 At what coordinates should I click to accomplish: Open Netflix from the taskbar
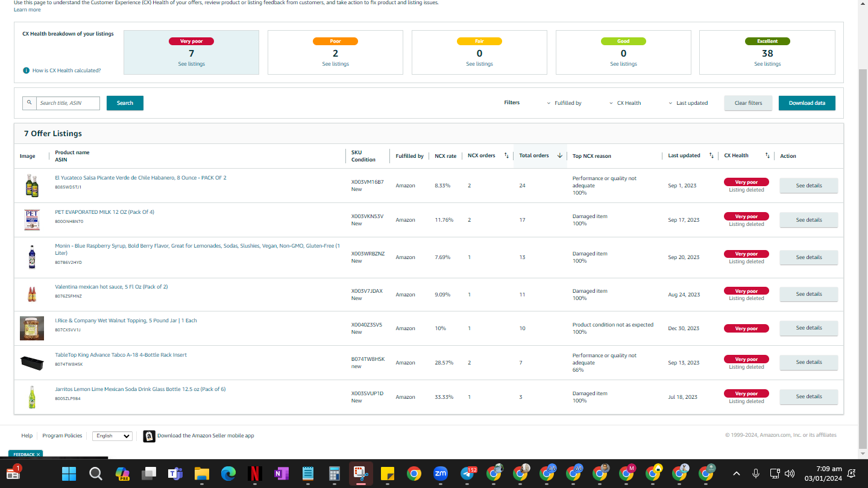coord(255,474)
